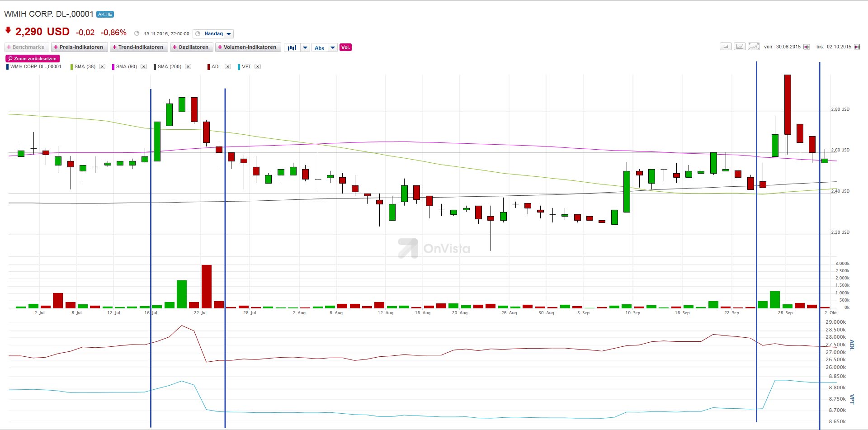The width and height of the screenshot is (868, 430).
Task: Click the WMIH CORP. DL-,00001 legend label
Action: click(x=36, y=66)
